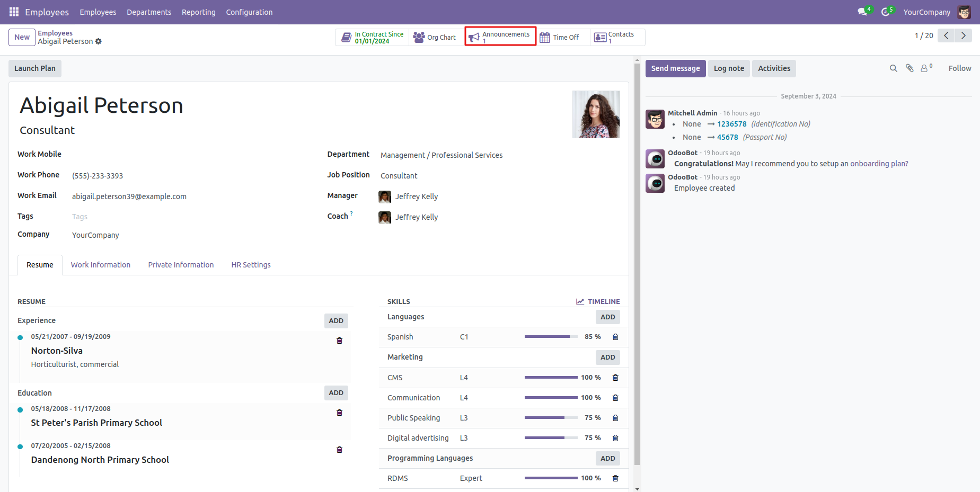Switch to the HR Settings tab
The image size is (980, 492).
(251, 265)
